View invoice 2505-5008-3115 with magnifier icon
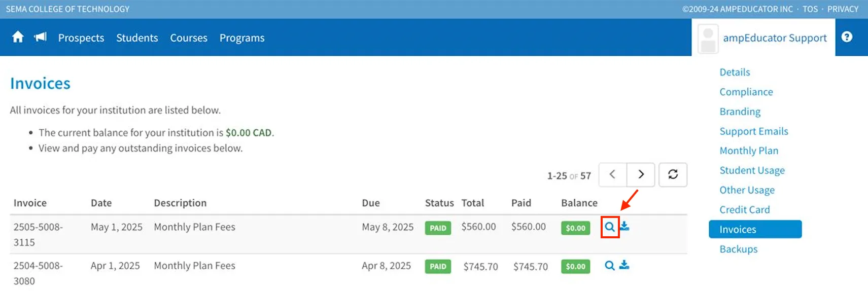This screenshot has height=291, width=868. [x=610, y=227]
